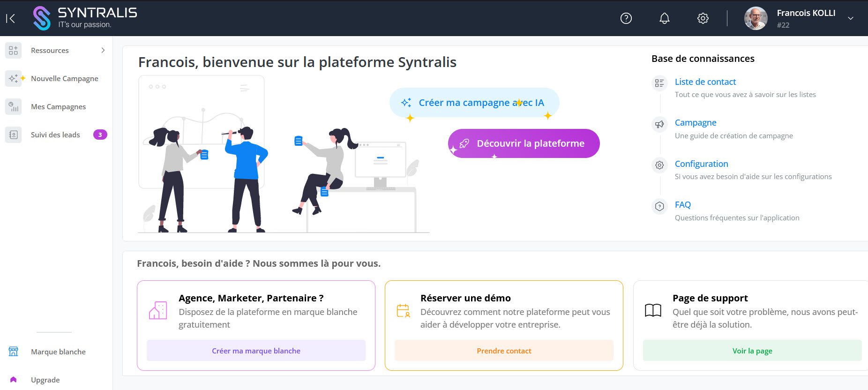The width and height of the screenshot is (868, 390).
Task: Click Base de connaissances heading
Action: point(703,59)
